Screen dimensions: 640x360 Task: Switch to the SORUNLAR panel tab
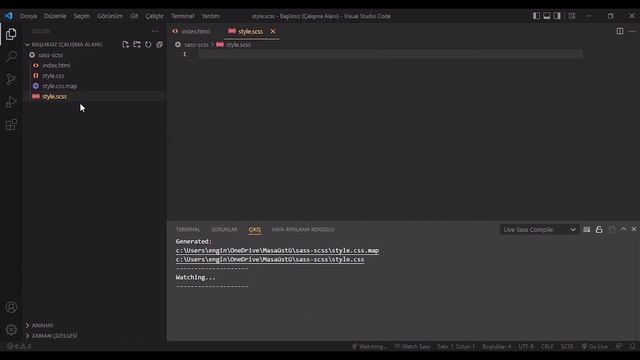point(224,229)
